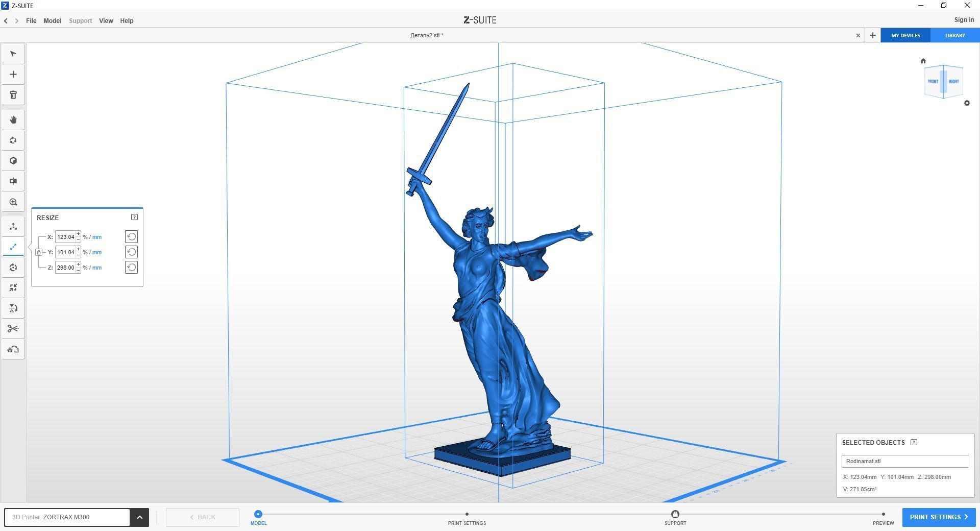Image resolution: width=980 pixels, height=531 pixels.
Task: Select the move model tool
Action: coord(13,227)
